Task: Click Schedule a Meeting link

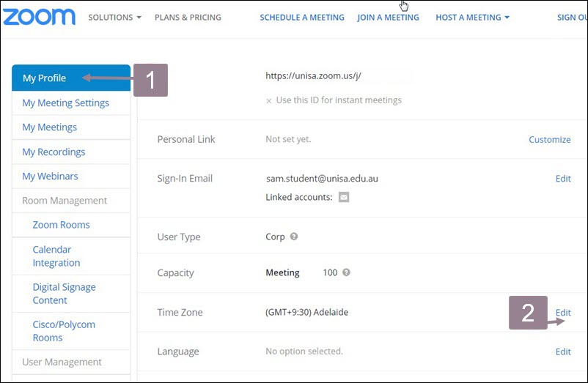Action: click(302, 18)
